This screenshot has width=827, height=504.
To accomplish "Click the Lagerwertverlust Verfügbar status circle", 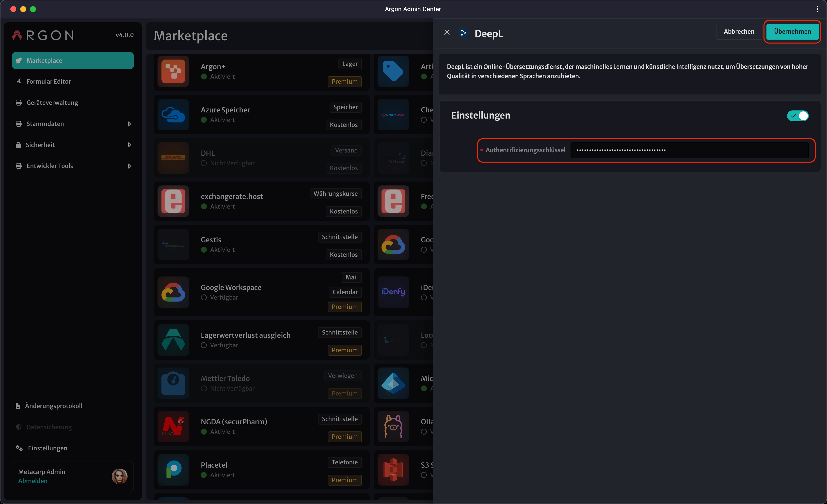I will [x=204, y=345].
